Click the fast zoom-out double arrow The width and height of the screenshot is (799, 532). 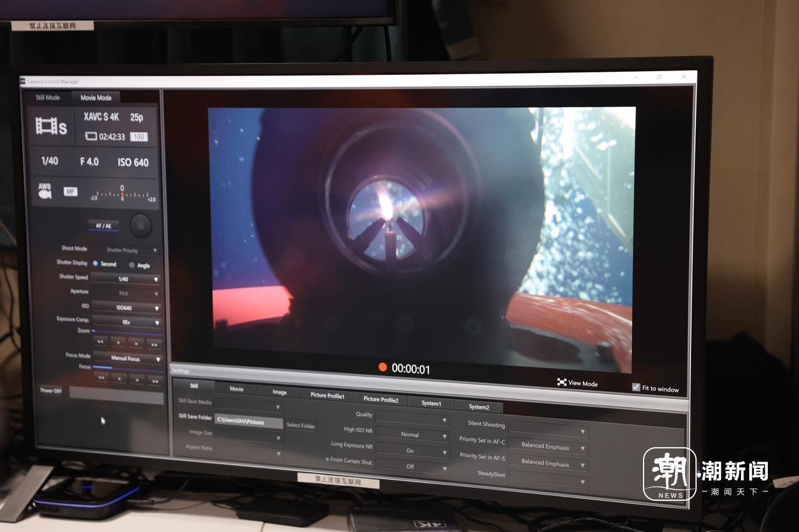point(100,342)
